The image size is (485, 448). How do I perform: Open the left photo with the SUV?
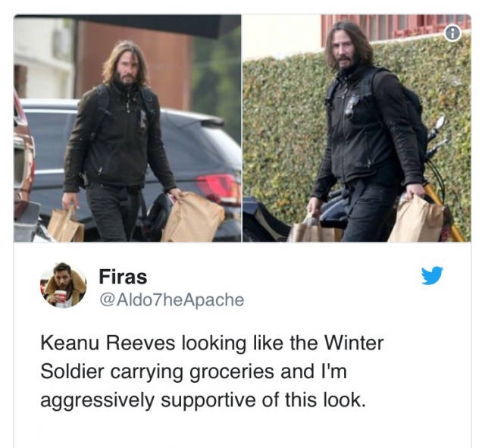[127, 128]
